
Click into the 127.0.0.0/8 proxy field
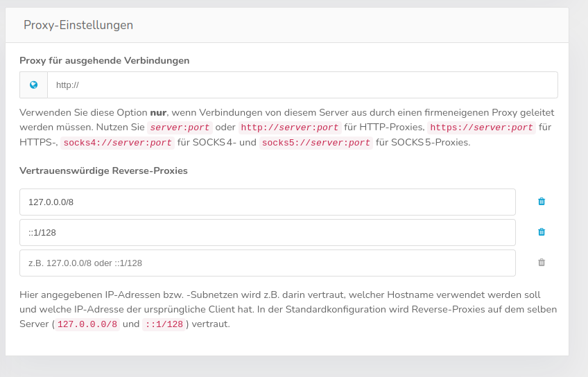coord(268,202)
